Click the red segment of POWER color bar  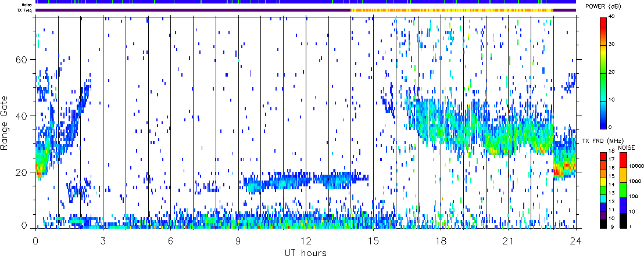604,24
